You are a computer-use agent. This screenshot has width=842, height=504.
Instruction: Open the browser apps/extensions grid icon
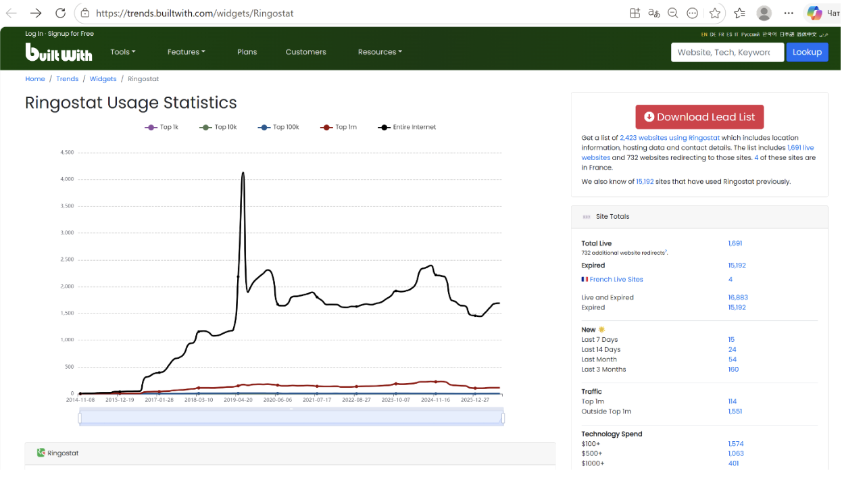[x=635, y=13]
